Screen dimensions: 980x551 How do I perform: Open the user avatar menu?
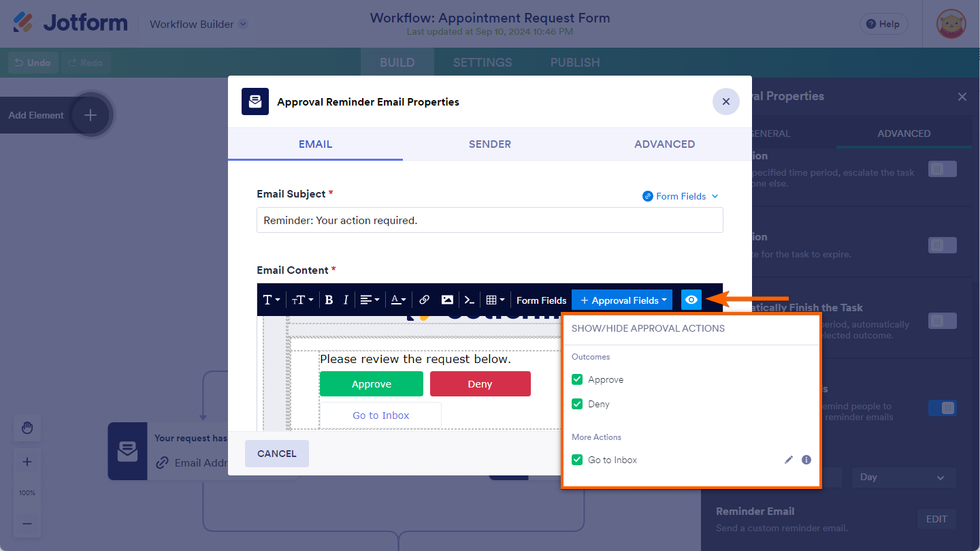tap(951, 24)
